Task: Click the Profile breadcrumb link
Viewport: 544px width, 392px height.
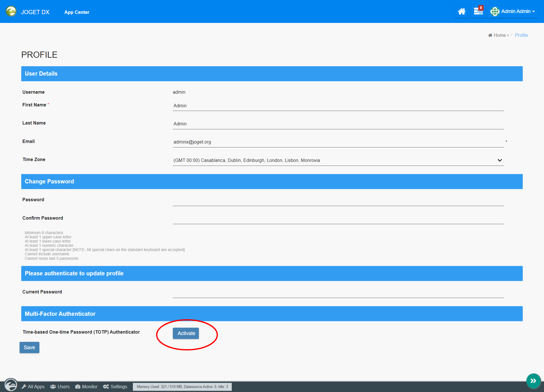Action: [521, 35]
